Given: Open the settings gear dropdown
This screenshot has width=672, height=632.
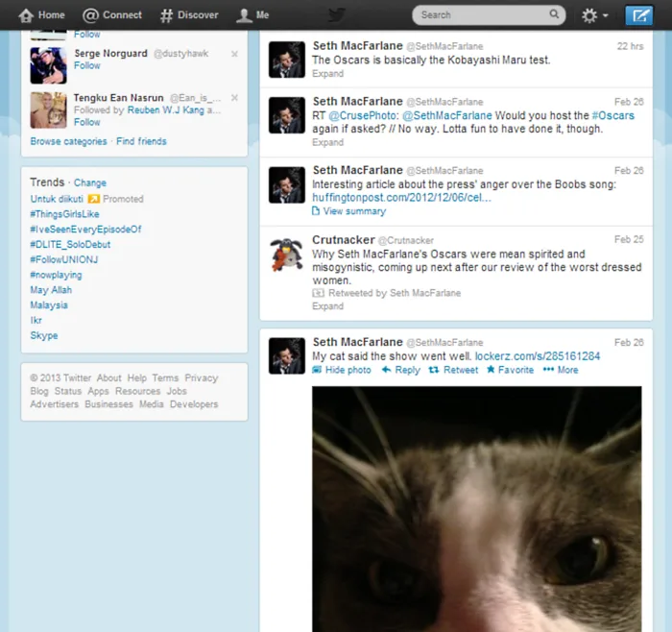Looking at the screenshot, I should (x=594, y=15).
